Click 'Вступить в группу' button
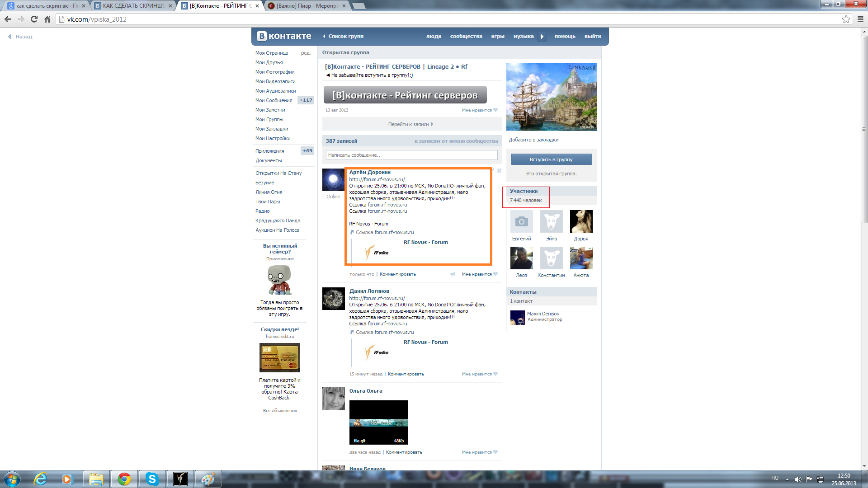 coord(551,160)
